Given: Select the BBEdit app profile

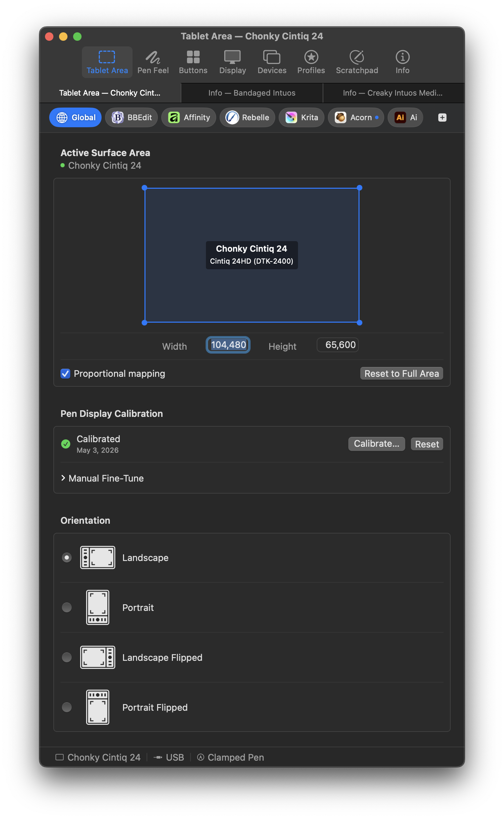Looking at the screenshot, I should pyautogui.click(x=131, y=117).
